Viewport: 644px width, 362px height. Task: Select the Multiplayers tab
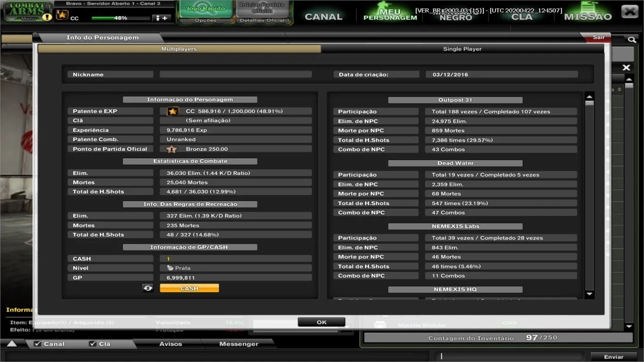179,49
